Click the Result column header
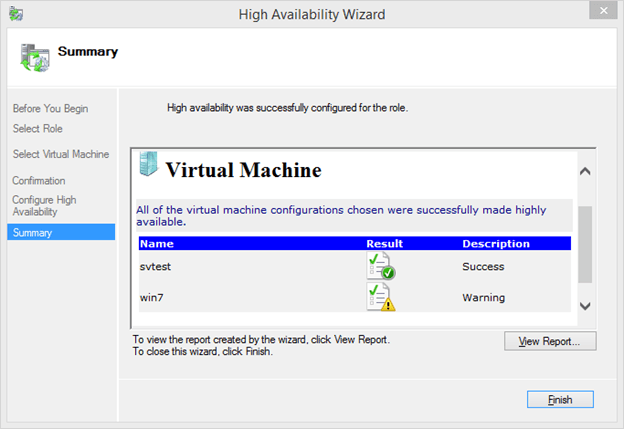624x429 pixels. tap(385, 243)
